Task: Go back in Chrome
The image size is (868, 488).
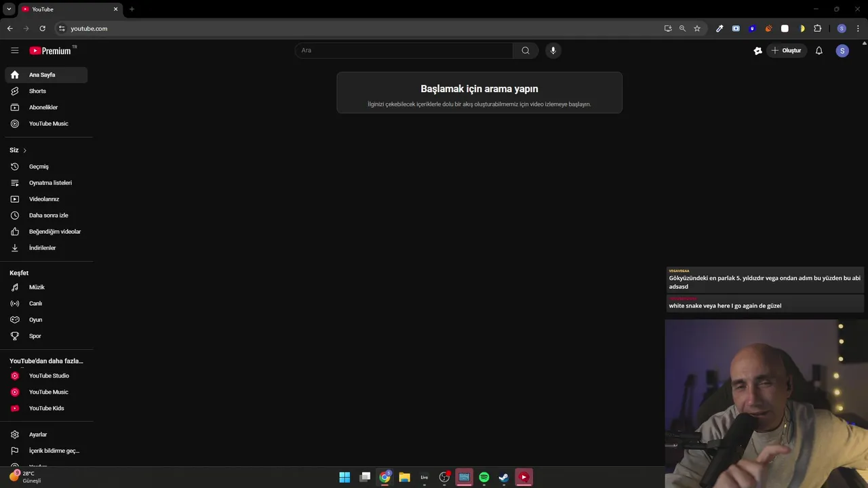Action: [x=9, y=28]
